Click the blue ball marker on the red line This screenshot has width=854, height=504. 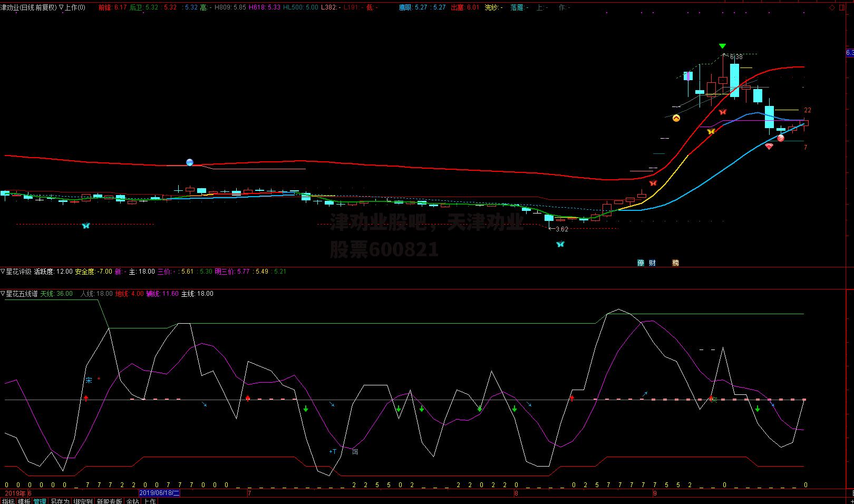click(x=190, y=162)
